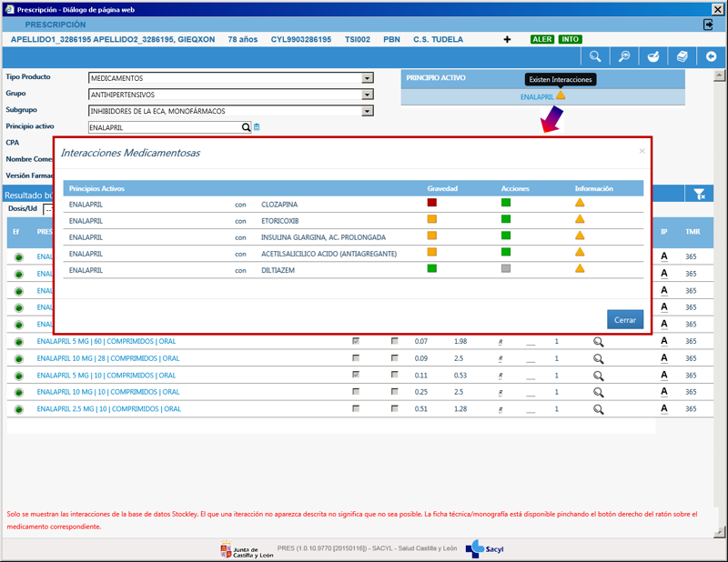Toggle first checkbox in ENALAPRIL 5 MG 60 row

click(x=356, y=341)
